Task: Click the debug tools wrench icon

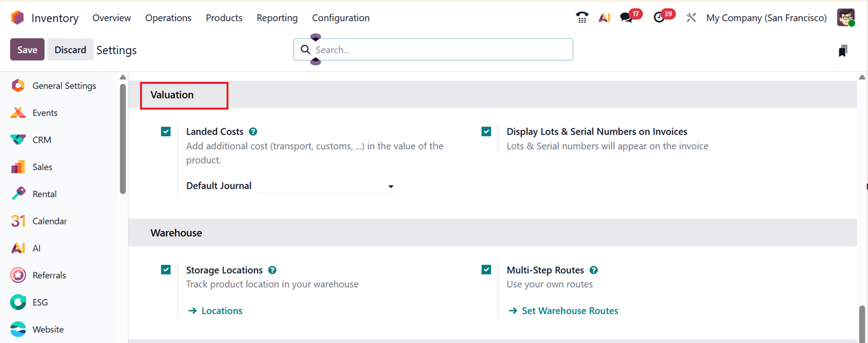Action: pyautogui.click(x=691, y=18)
